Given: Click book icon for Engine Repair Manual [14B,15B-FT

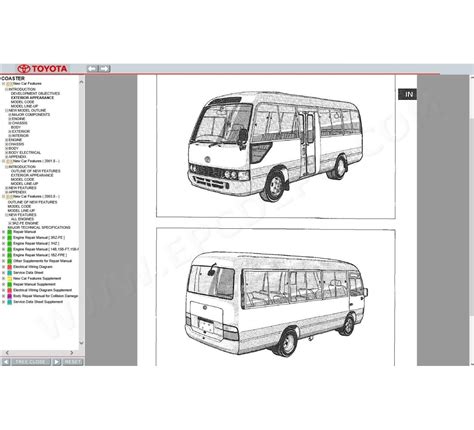Looking at the screenshot, I should pos(10,249).
